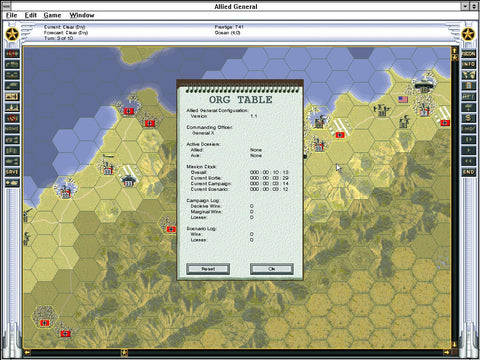
Task: Open the File menu
Action: (x=11, y=15)
